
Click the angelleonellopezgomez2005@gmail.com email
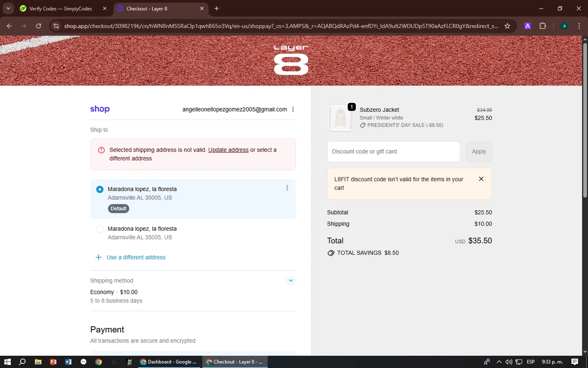pos(234,109)
